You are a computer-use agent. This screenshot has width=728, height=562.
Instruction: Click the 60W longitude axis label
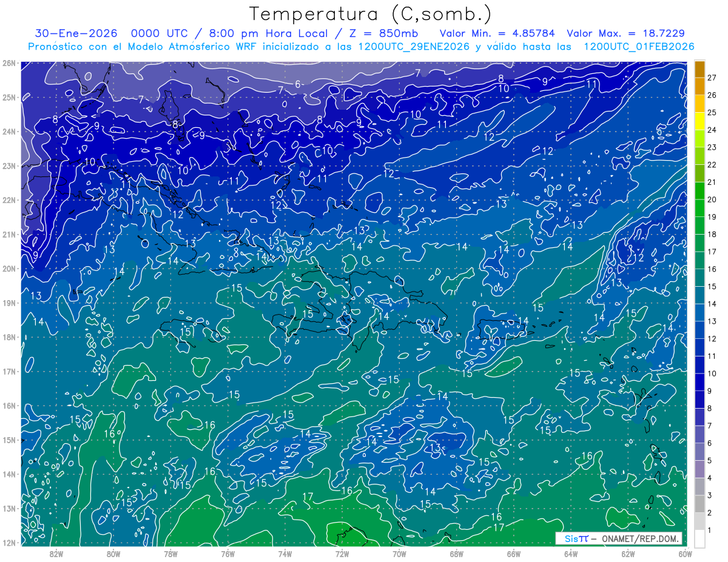tap(685, 554)
